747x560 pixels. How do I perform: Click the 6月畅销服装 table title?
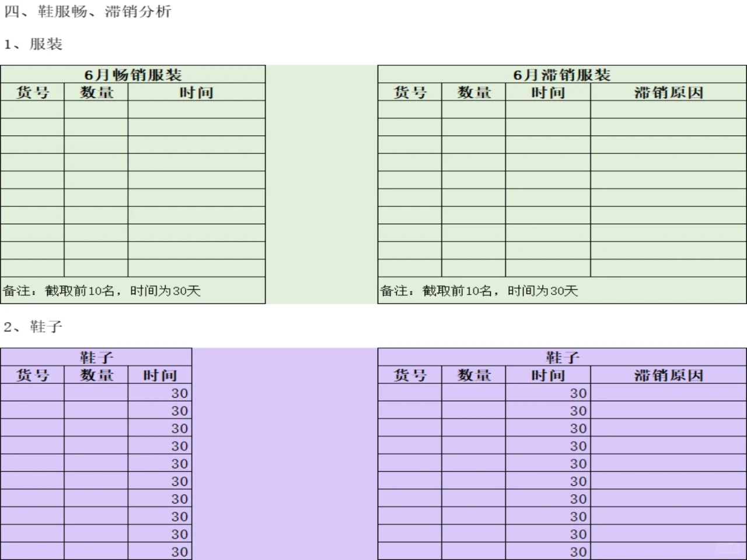point(133,75)
